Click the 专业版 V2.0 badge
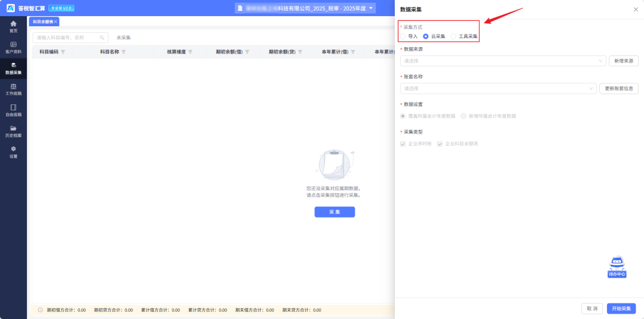Viewport: 644px width, 319px height. coord(61,8)
